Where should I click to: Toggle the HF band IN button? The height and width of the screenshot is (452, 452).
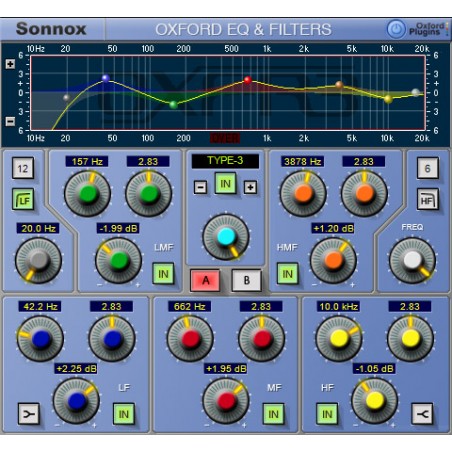pyautogui.click(x=327, y=414)
